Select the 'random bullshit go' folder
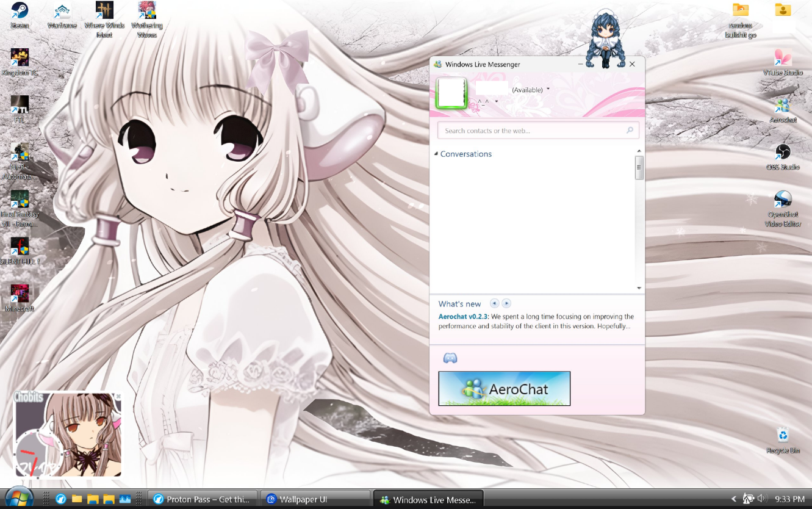This screenshot has width=812, height=509. click(x=740, y=20)
